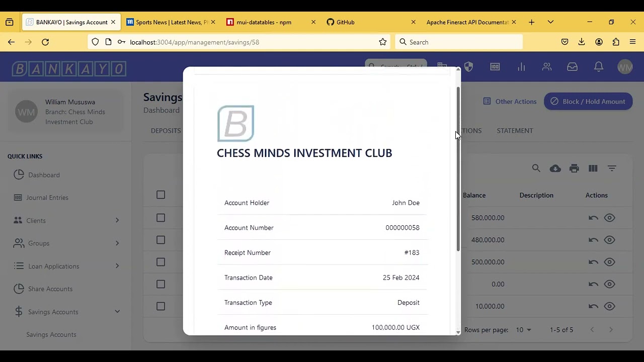Screen dimensions: 644x362
Task: Click the account number 000000058
Action: (403, 228)
